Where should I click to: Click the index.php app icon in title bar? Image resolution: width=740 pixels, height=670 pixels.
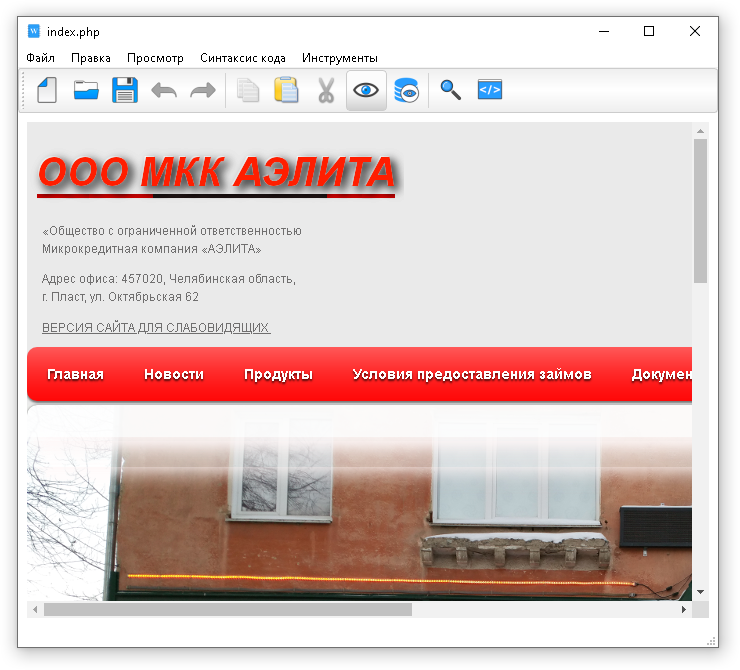(x=34, y=31)
